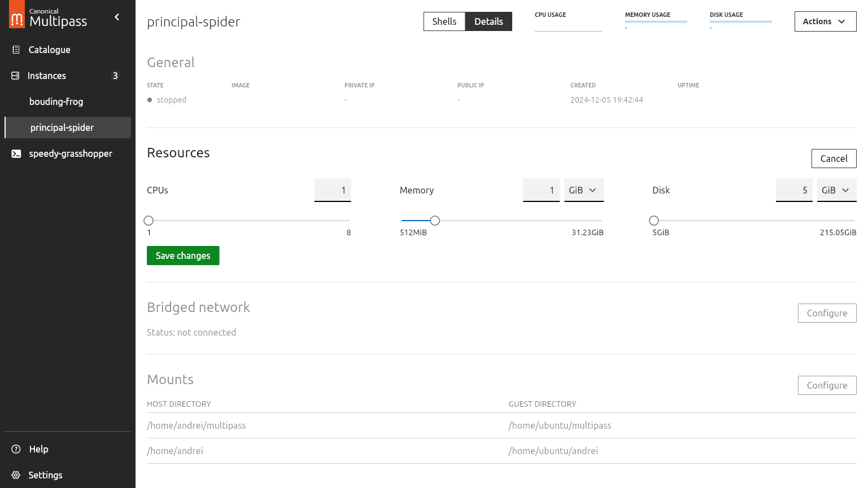Open the Disk unit GiB dropdown
Image resolution: width=868 pixels, height=488 pixels.
point(836,190)
